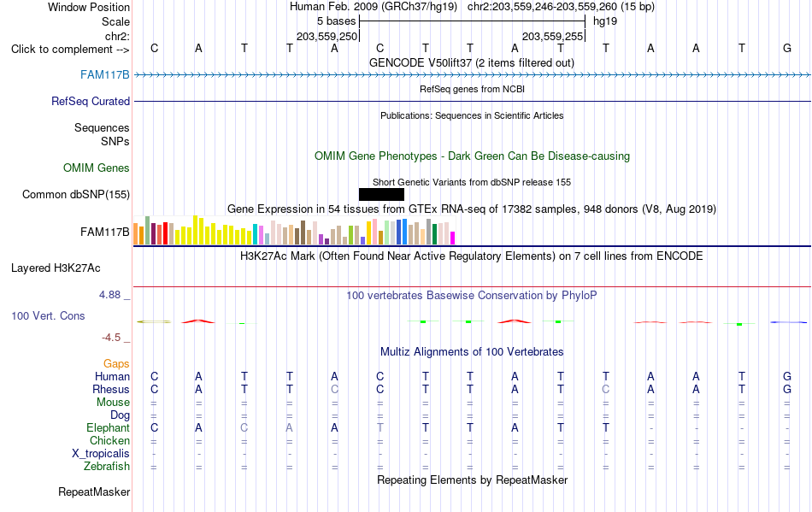Click 'Publications: Sequences in Scientific Articles' title
812x512 pixels.
click(x=472, y=115)
